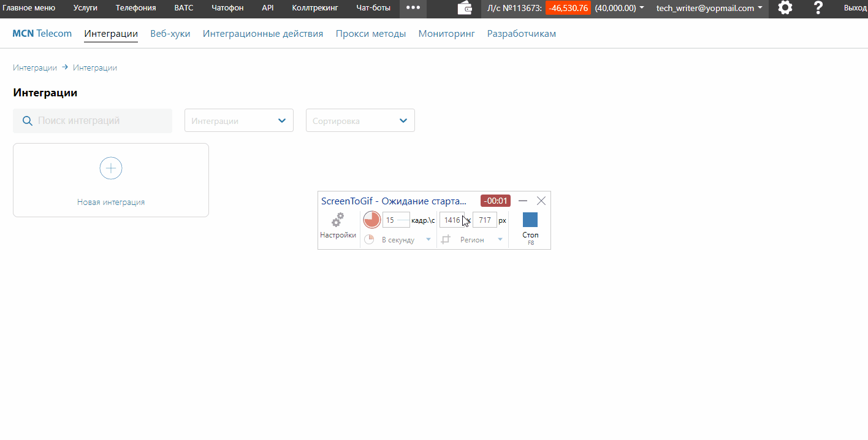Open help via question mark icon
Viewport: 868px width, 440px height.
pos(818,8)
